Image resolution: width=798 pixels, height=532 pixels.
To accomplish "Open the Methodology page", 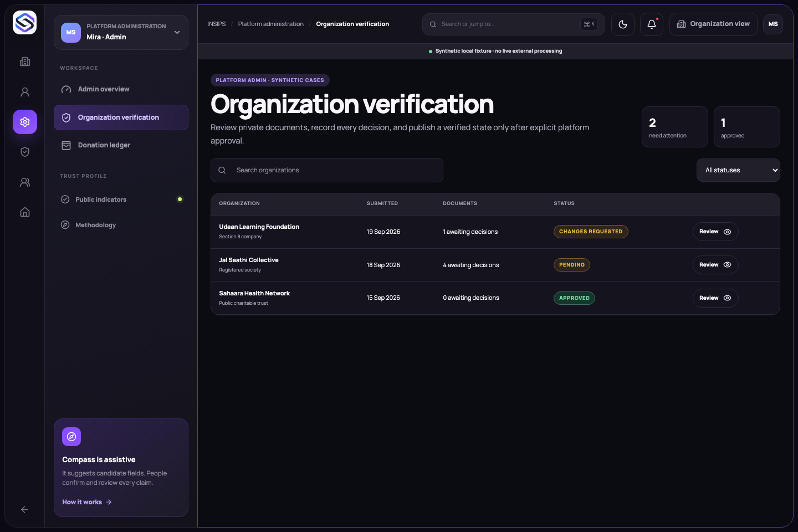I will [x=121, y=225].
